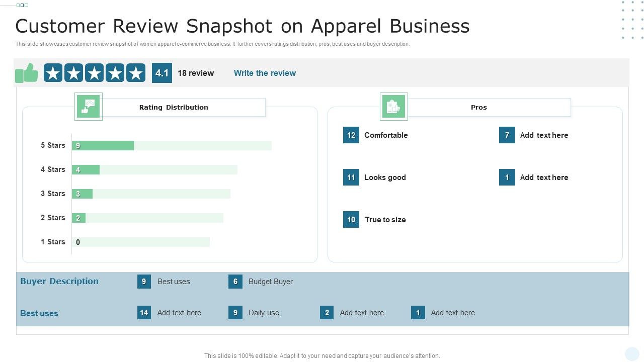The height and width of the screenshot is (362, 644).
Task: Click the 5 Stars progress bar
Action: [x=103, y=145]
